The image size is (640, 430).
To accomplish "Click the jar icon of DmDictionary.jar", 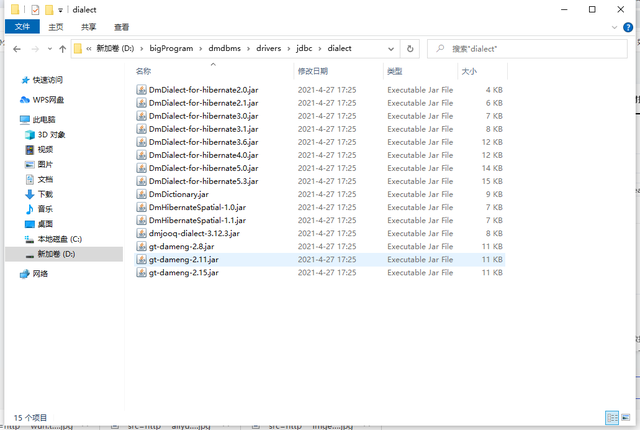I will [141, 194].
